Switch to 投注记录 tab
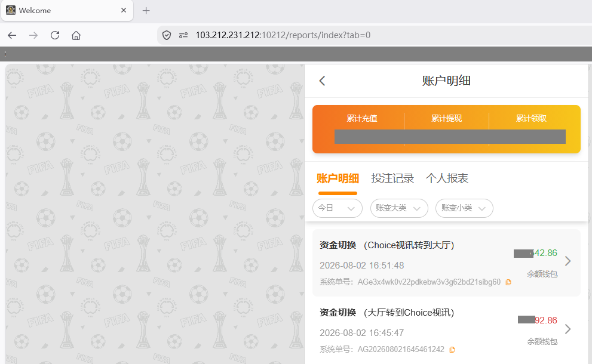This screenshot has height=364, width=592. click(x=392, y=178)
